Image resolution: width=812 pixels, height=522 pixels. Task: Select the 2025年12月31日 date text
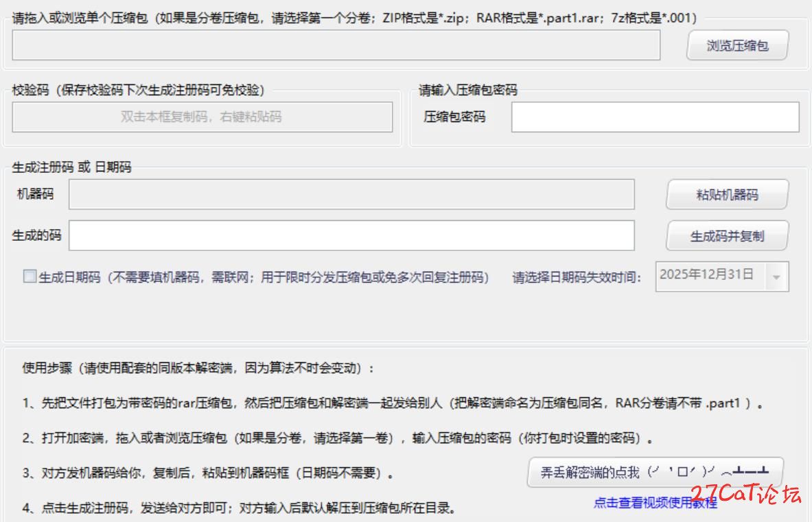707,275
